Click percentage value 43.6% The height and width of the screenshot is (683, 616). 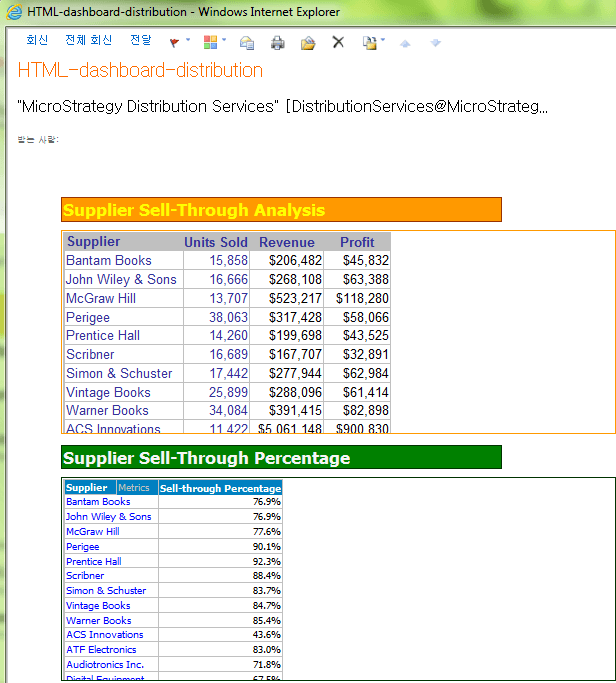point(267,635)
